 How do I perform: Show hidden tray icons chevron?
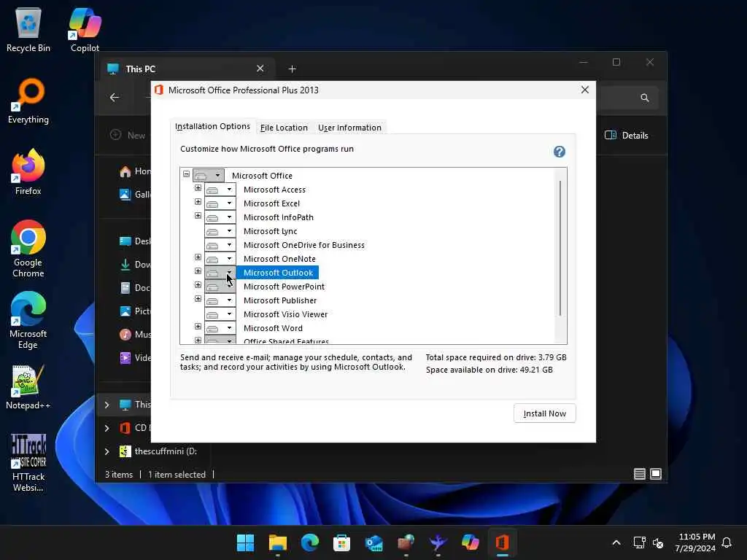click(616, 542)
